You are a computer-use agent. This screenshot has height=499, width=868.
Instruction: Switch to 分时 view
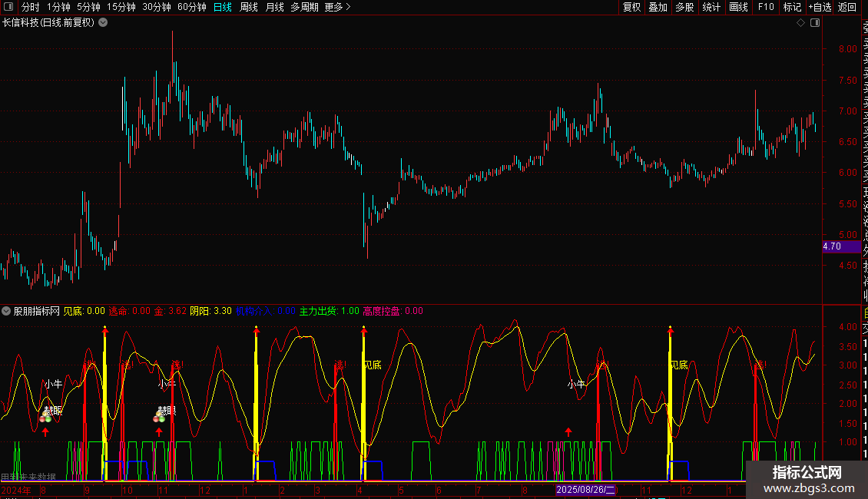point(31,7)
